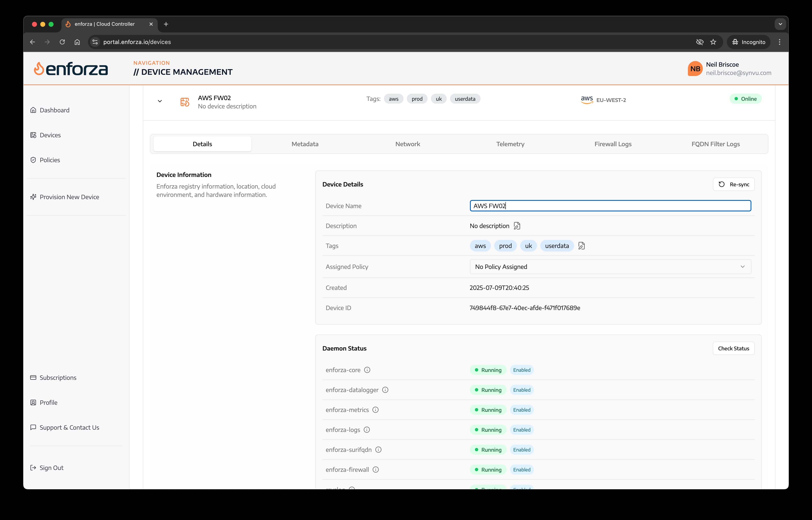Show info for enforza-core daemon
Viewport: 812px width, 520px height.
(367, 370)
